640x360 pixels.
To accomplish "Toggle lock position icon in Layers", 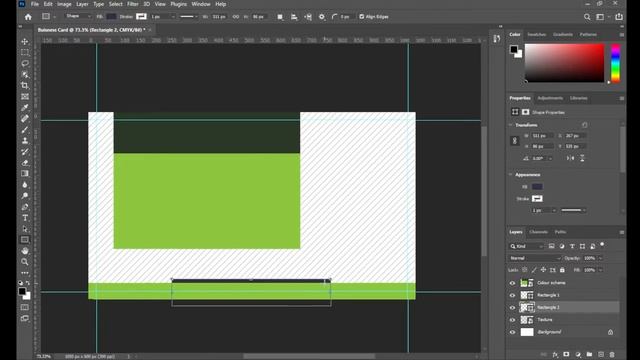I will pos(543,270).
